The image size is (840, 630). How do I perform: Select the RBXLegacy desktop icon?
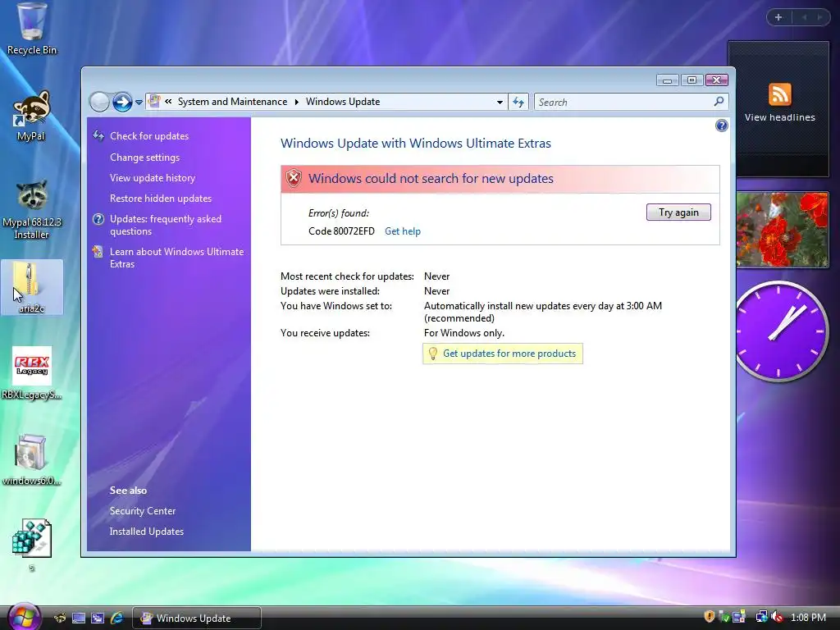(x=32, y=373)
